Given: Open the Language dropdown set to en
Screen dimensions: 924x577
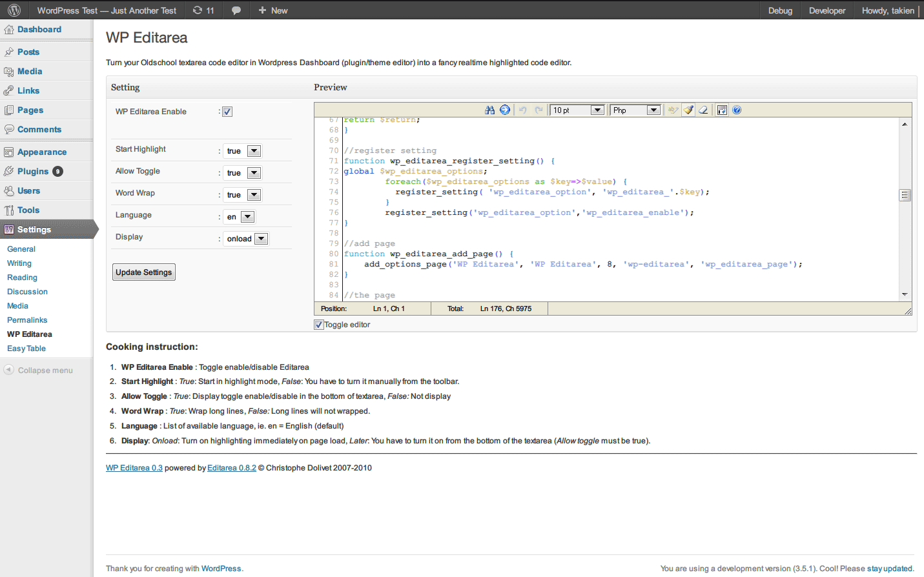Looking at the screenshot, I should (239, 217).
